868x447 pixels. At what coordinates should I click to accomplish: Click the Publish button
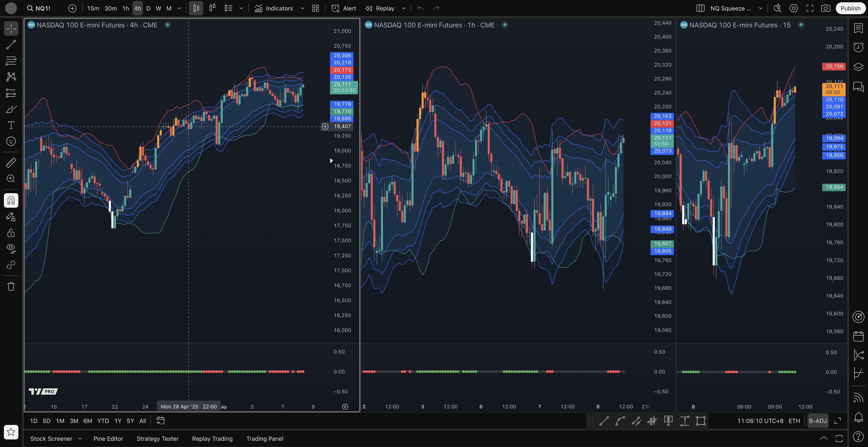click(x=850, y=8)
